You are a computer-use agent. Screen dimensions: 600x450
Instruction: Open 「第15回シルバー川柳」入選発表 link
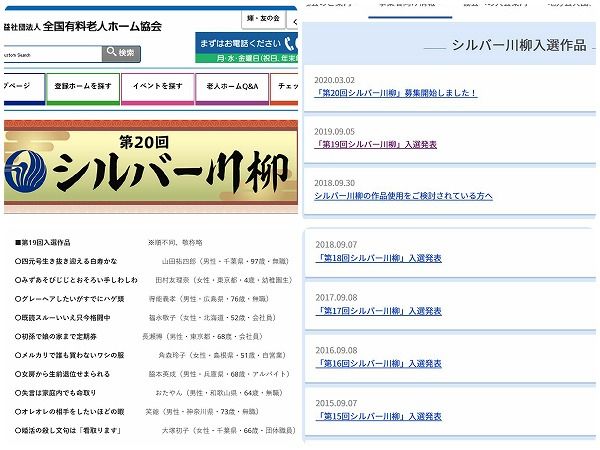pyautogui.click(x=378, y=416)
